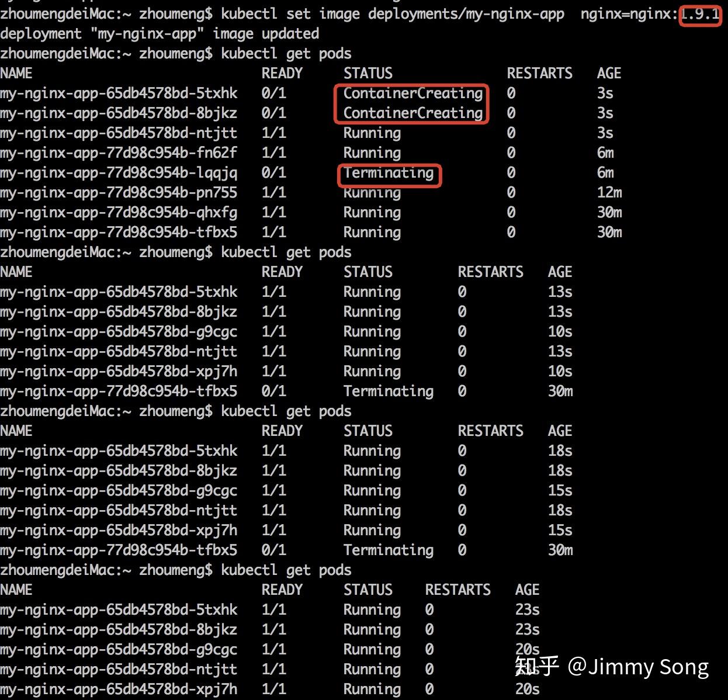Select the Terminating pod aged 30m

point(388,391)
